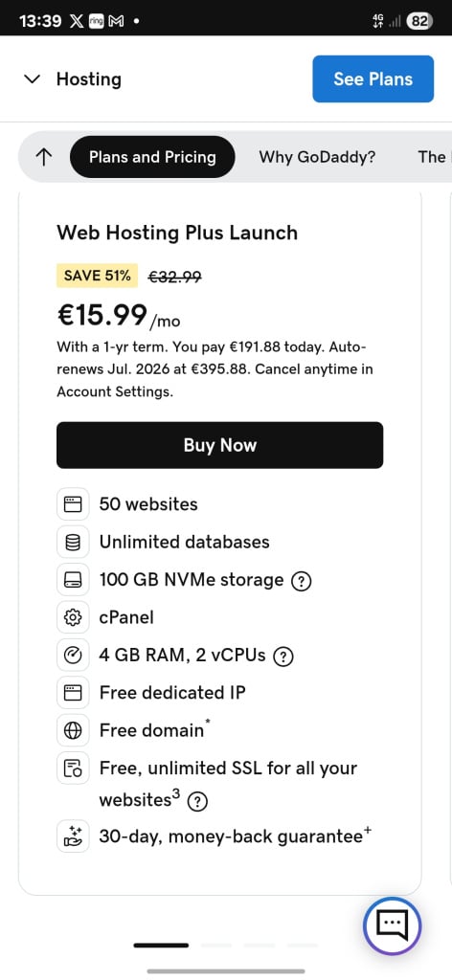Image resolution: width=452 pixels, height=980 pixels.
Task: Tap the Web Hosting Plus Launch title
Action: point(177,233)
